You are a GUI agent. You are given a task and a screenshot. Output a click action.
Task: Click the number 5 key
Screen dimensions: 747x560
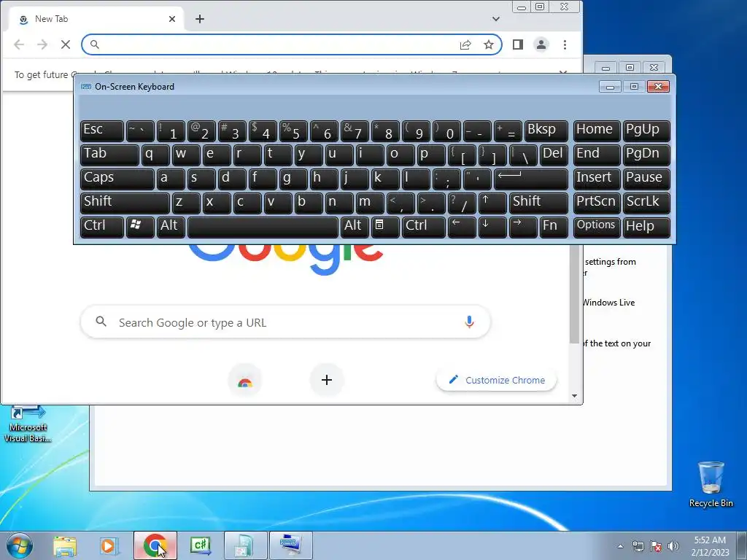[x=293, y=131]
